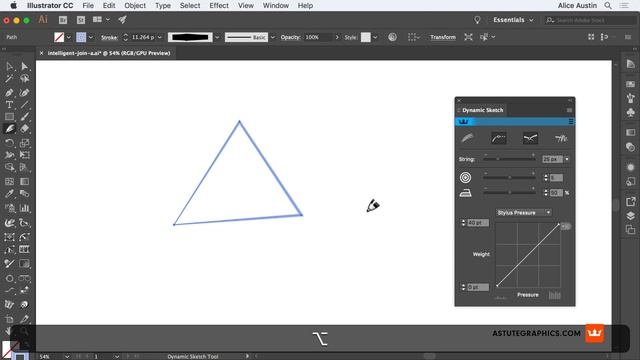Select the intelligent-join document tab
This screenshot has width=640, height=360.
pos(109,53)
